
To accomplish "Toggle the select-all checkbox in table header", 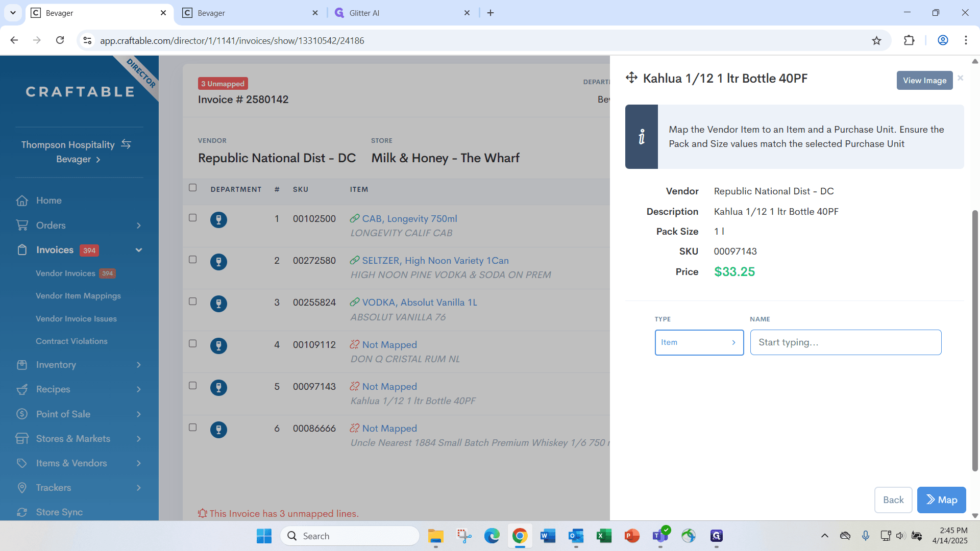I will [x=192, y=188].
